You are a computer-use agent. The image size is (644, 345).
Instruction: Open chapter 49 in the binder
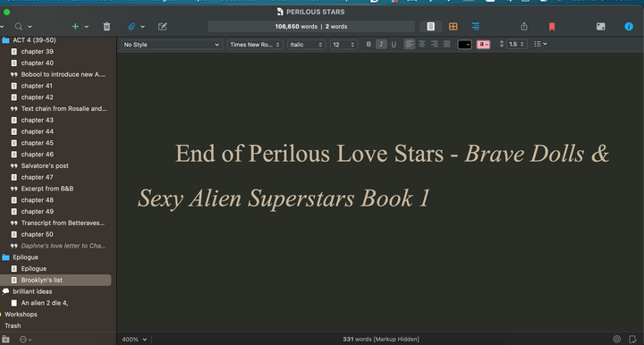[x=38, y=211]
